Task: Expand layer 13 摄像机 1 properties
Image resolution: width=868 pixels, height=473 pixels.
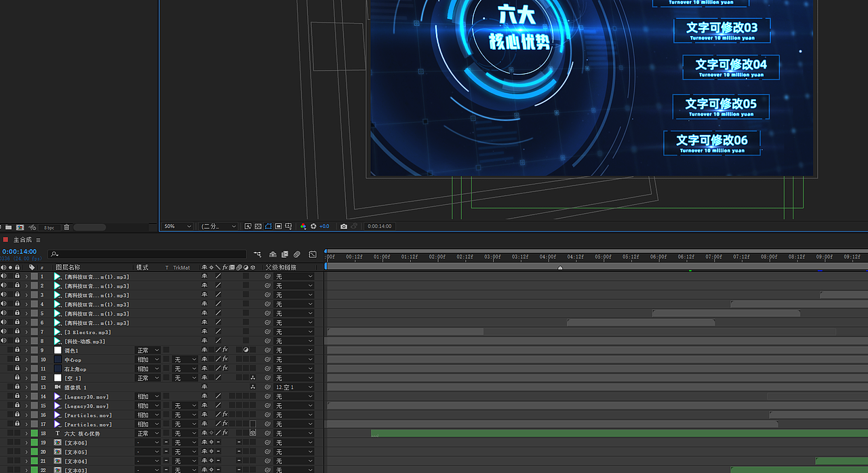Action: click(x=26, y=387)
